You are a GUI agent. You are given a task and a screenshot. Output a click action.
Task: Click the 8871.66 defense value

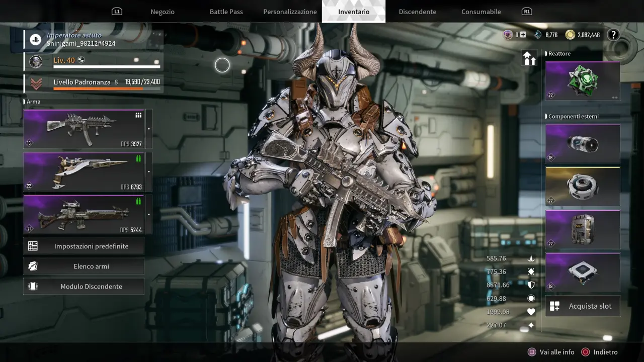[498, 285]
